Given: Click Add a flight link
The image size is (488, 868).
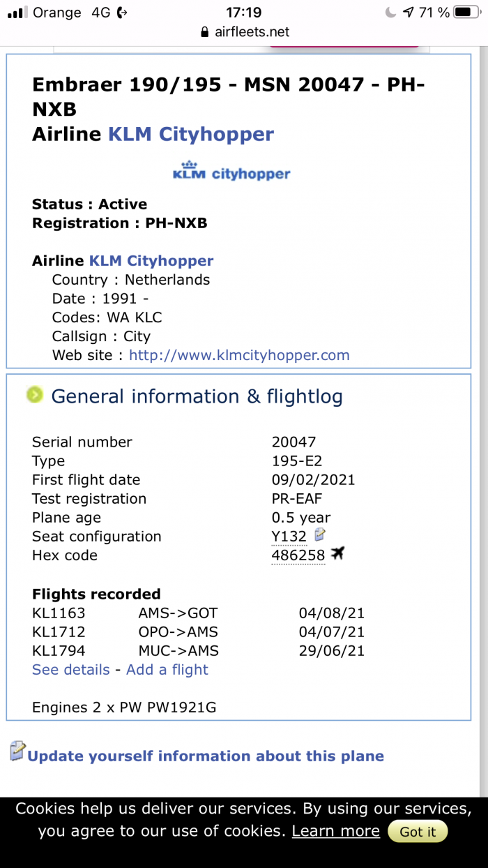Looking at the screenshot, I should 167,670.
